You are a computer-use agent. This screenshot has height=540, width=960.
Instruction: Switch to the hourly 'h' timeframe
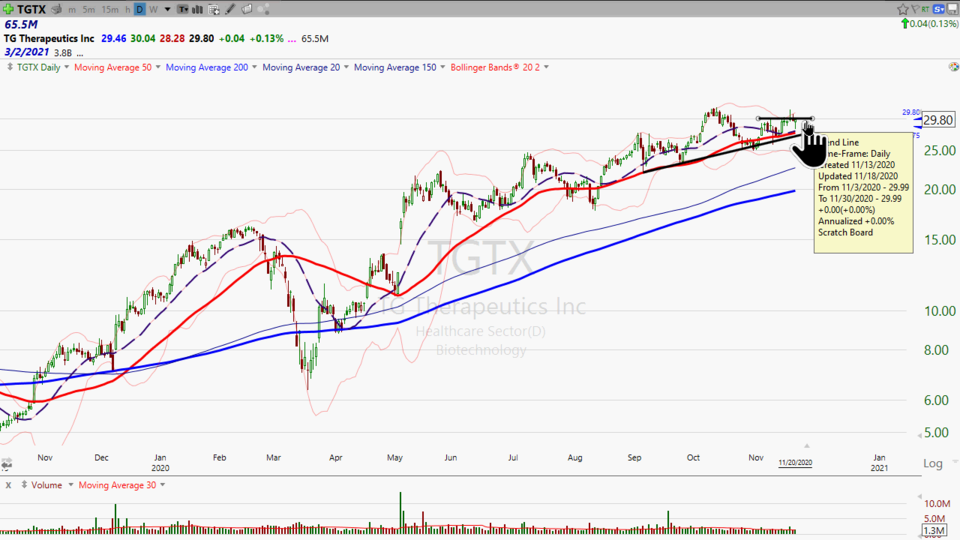coord(127,9)
